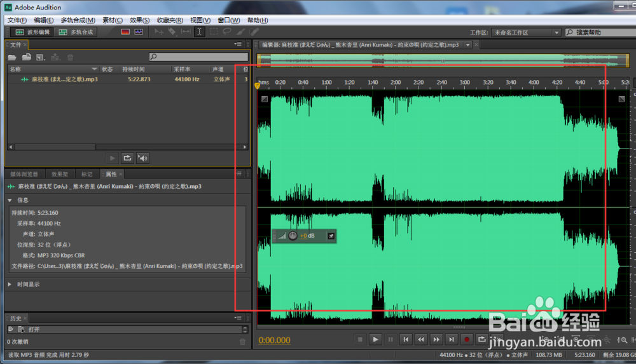Switch to the 多轨合成 multitrack view

(x=76, y=32)
